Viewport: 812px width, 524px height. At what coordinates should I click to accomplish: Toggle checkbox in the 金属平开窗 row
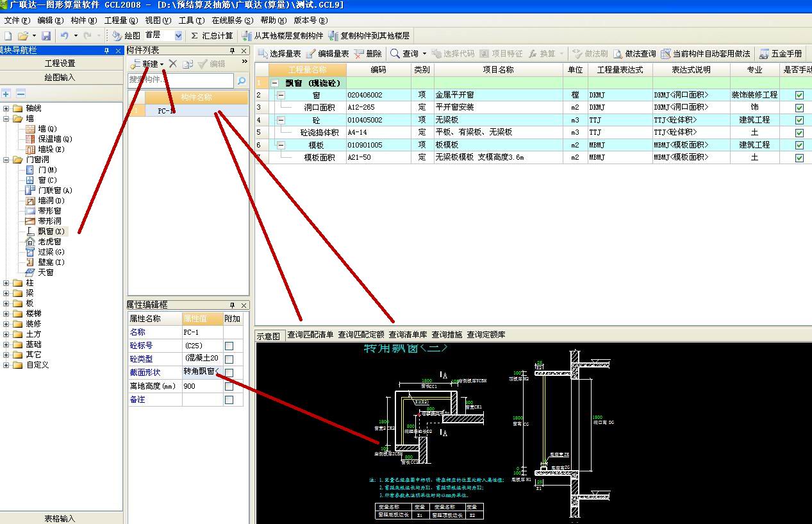799,95
